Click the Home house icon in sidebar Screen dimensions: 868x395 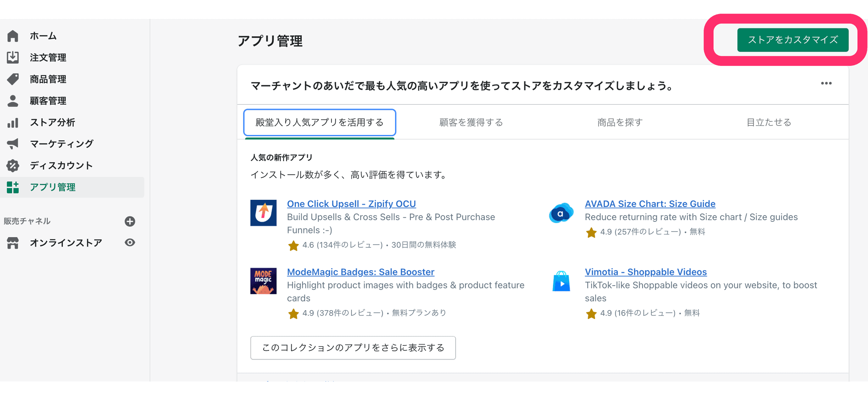13,36
